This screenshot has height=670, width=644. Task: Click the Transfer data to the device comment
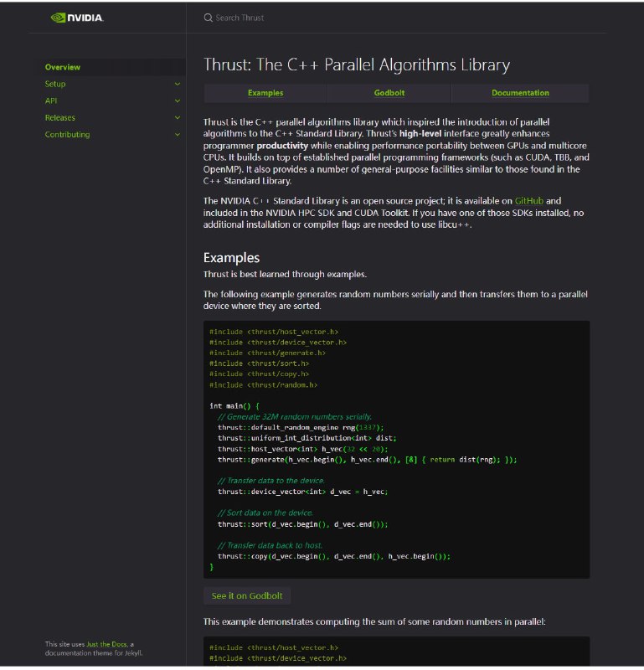271,481
